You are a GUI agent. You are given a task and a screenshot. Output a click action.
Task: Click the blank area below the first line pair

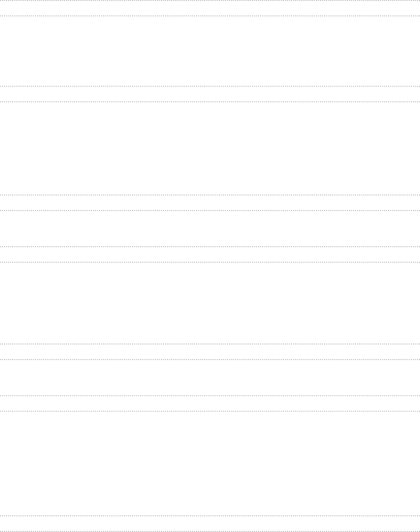[x=210, y=51]
